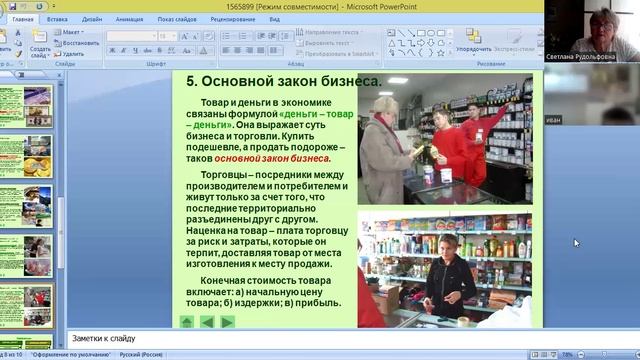
Task: Align text left
Action: click(x=226, y=51)
